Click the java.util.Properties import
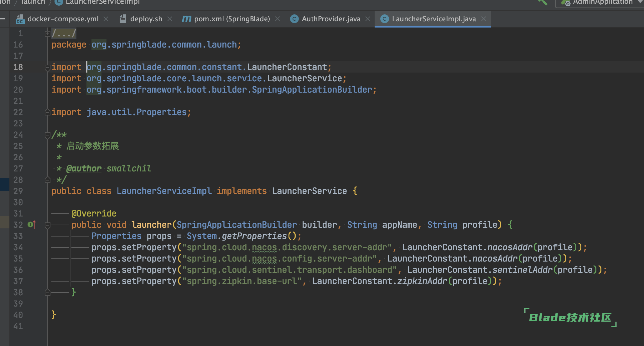Viewport: 644px width, 346px height. pos(137,112)
